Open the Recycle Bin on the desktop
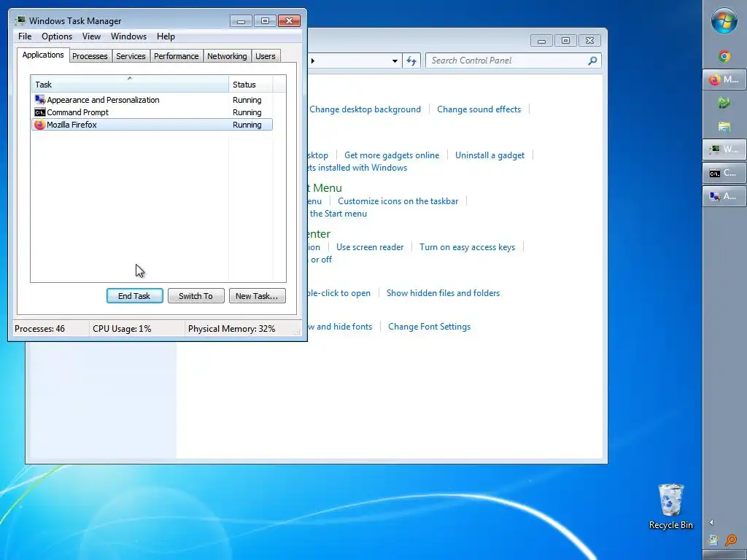 [671, 506]
